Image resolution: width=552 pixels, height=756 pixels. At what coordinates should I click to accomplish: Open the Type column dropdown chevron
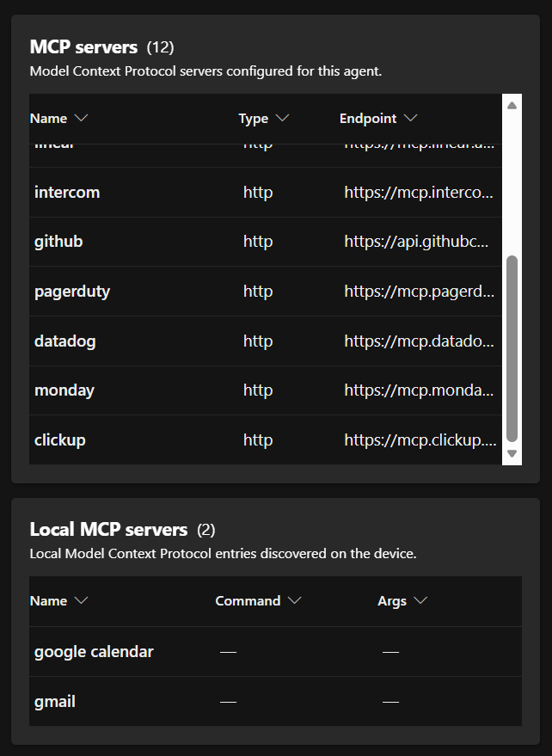[282, 118]
